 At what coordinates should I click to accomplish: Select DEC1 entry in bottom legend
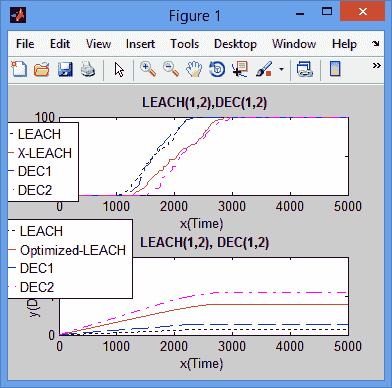(x=36, y=268)
